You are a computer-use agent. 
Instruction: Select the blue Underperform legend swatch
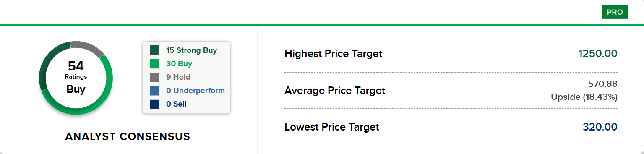[x=154, y=91]
